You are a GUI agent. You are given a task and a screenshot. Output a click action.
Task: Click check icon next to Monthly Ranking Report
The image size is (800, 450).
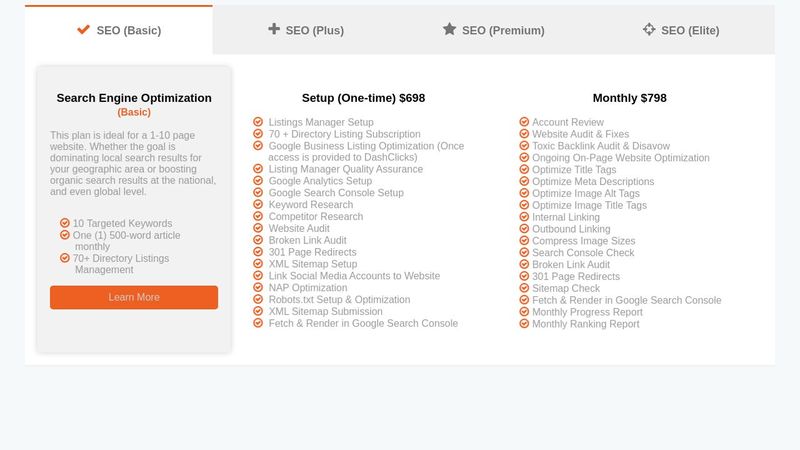[524, 324]
